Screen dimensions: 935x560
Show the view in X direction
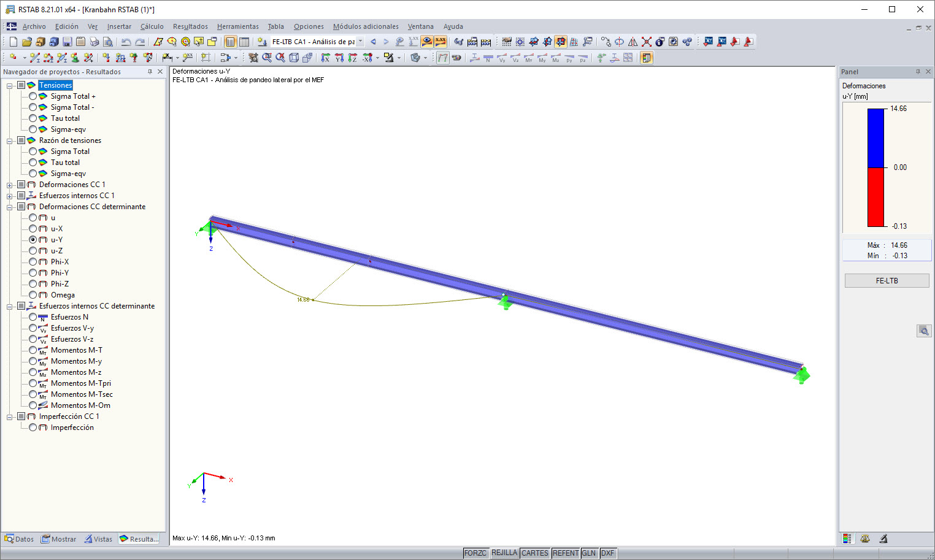point(325,58)
